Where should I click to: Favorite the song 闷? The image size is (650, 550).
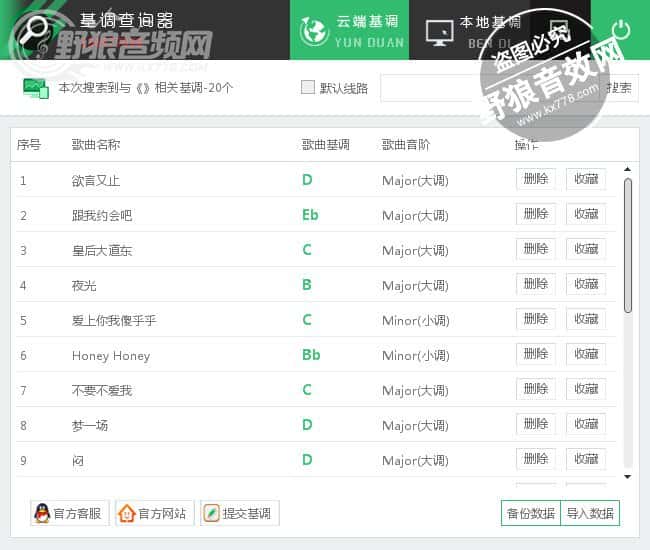(586, 459)
